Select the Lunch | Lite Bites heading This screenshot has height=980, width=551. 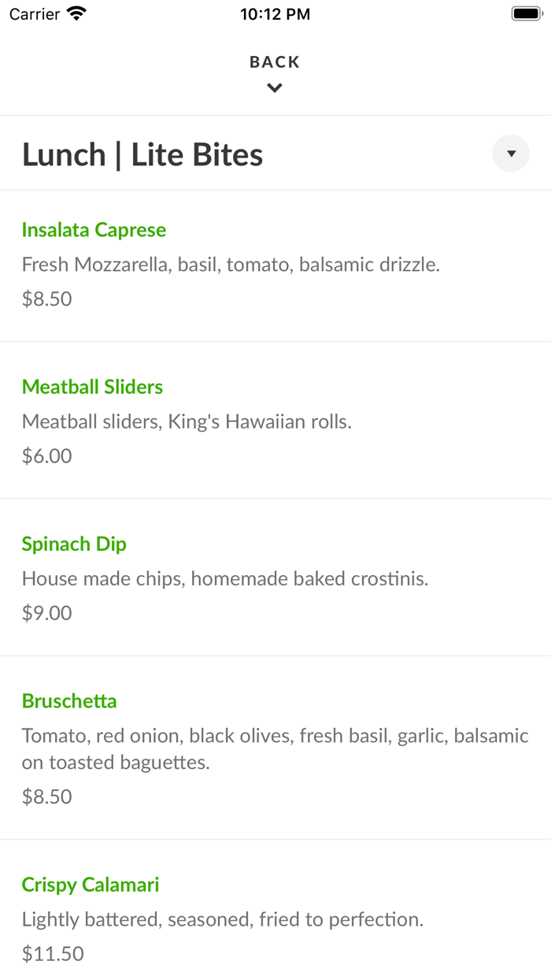pos(142,154)
